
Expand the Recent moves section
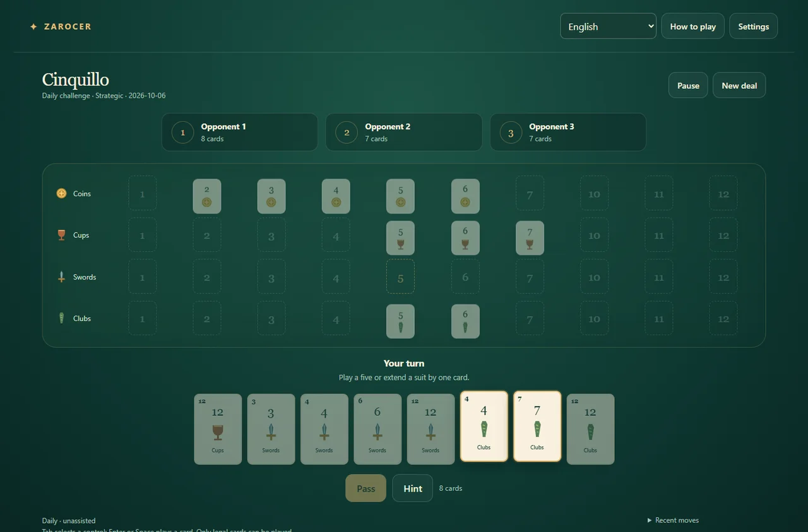coord(673,520)
